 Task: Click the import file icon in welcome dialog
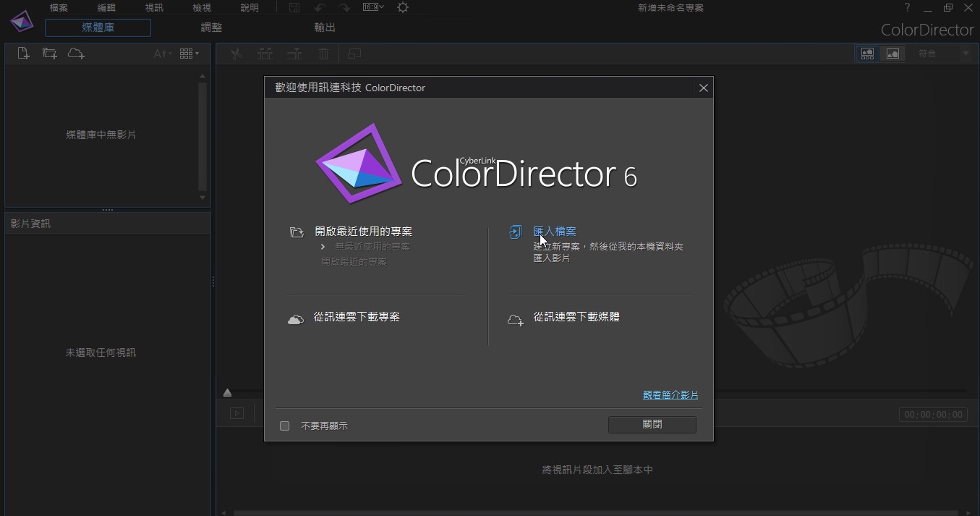coord(515,232)
